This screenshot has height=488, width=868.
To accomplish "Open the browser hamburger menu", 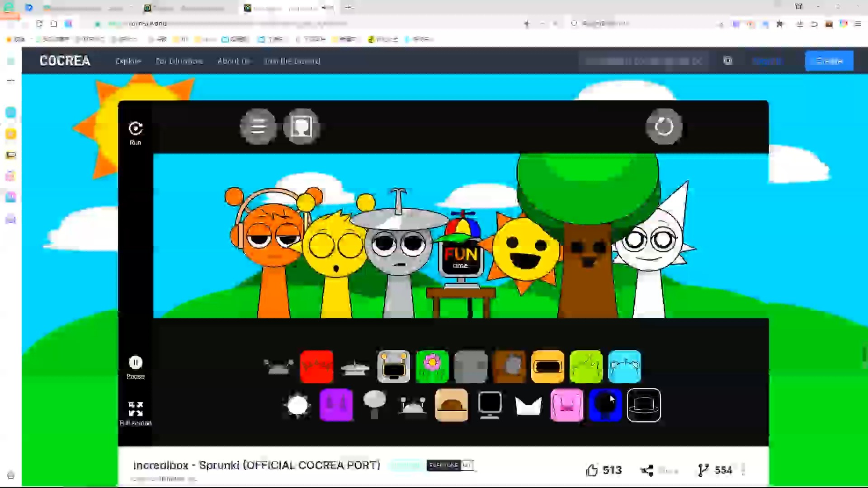I will [858, 24].
